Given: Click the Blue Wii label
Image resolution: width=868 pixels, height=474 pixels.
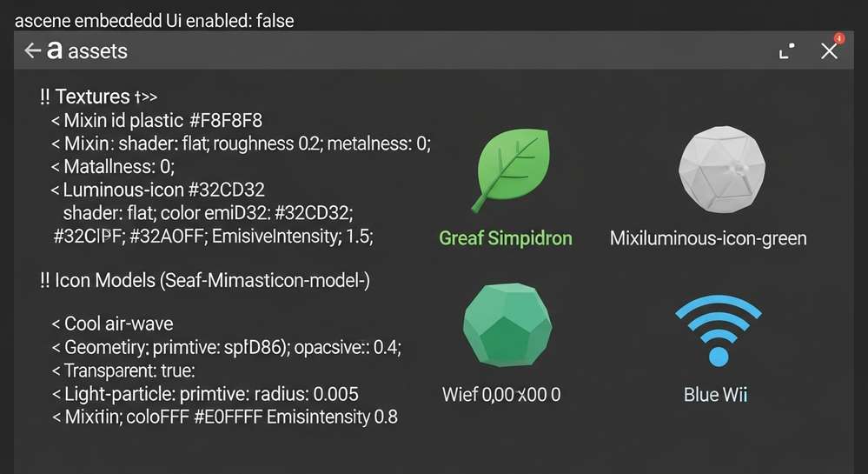Looking at the screenshot, I should click(715, 395).
